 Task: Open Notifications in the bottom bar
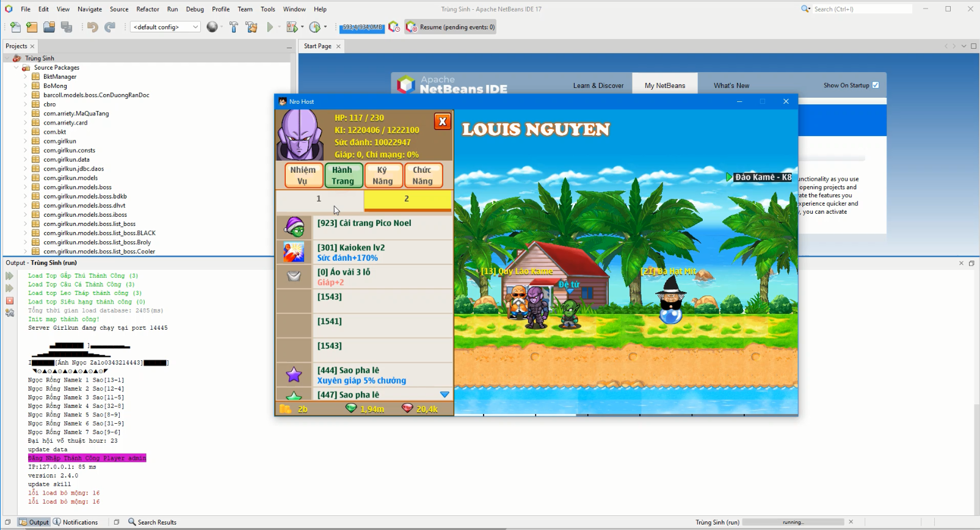click(x=75, y=522)
